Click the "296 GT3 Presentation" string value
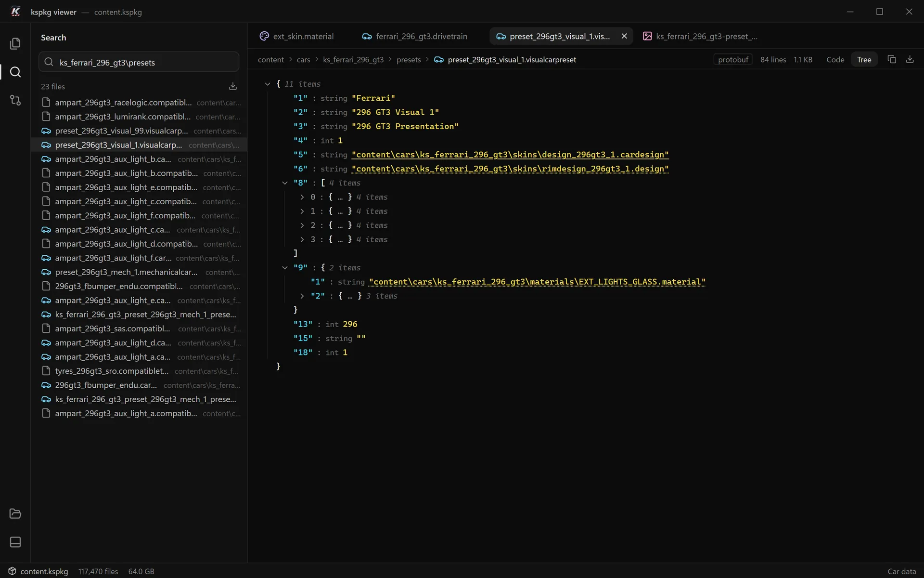924x578 pixels. [405, 126]
